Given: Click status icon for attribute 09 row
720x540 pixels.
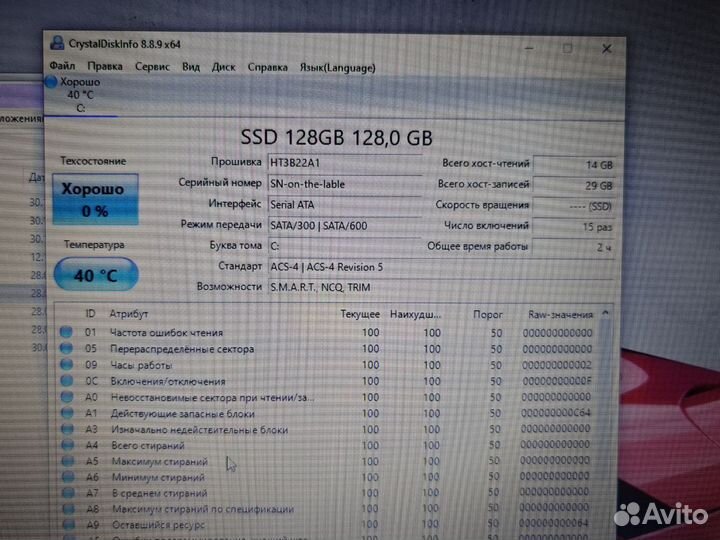Looking at the screenshot, I should click(x=67, y=364).
